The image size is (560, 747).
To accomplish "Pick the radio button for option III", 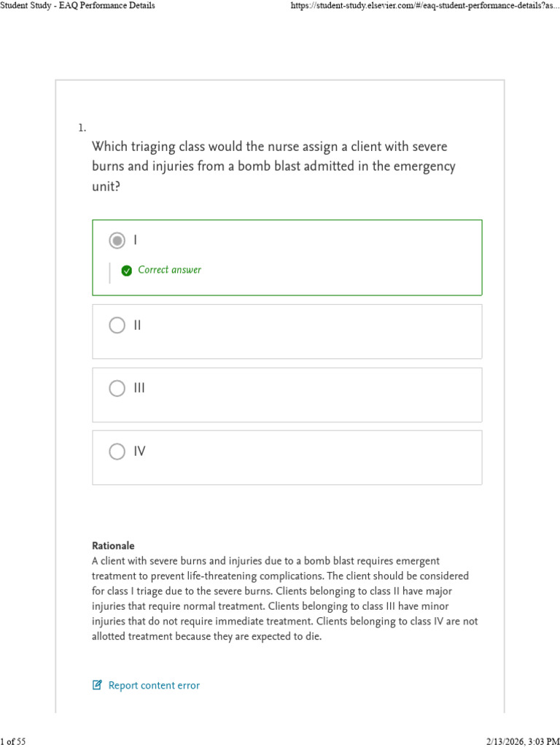I will 117,388.
